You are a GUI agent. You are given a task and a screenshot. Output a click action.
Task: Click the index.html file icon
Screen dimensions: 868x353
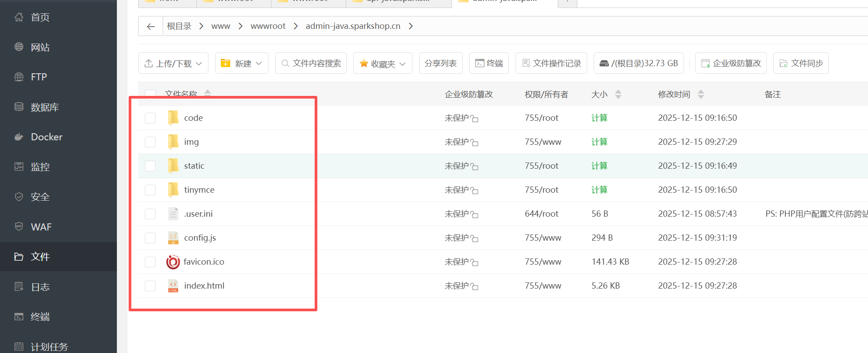[x=173, y=286]
